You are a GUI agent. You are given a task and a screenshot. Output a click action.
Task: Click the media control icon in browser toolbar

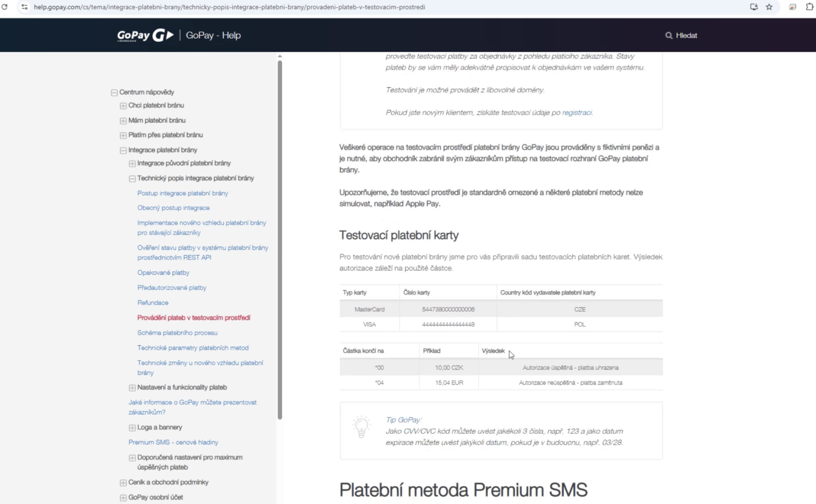tap(793, 7)
